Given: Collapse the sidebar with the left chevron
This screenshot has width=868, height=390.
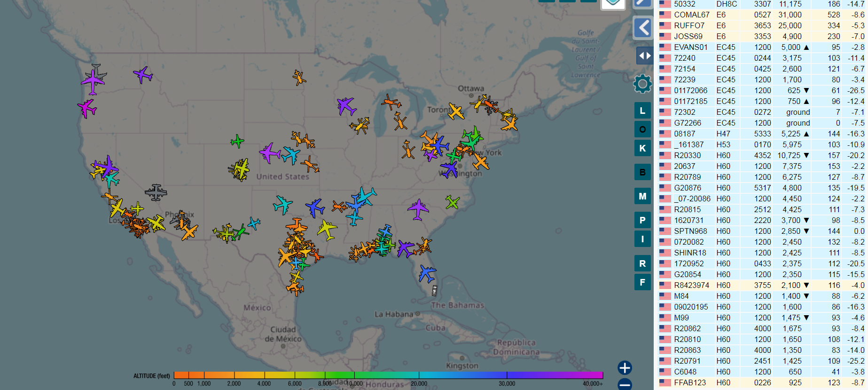Looking at the screenshot, I should tap(643, 28).
